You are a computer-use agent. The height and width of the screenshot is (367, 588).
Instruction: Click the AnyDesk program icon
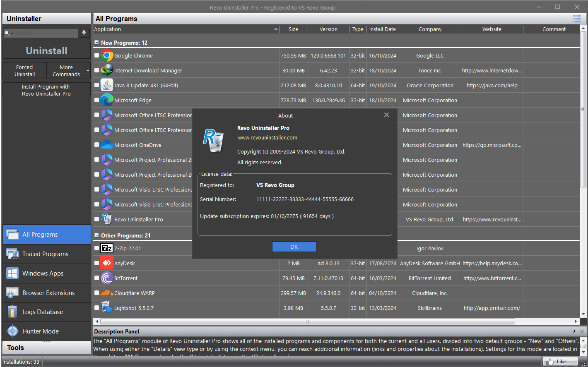point(107,263)
